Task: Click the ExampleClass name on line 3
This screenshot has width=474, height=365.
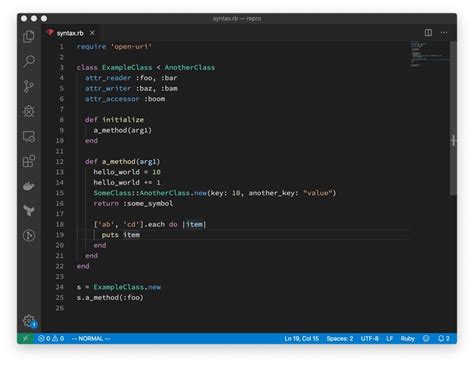Action: point(127,68)
